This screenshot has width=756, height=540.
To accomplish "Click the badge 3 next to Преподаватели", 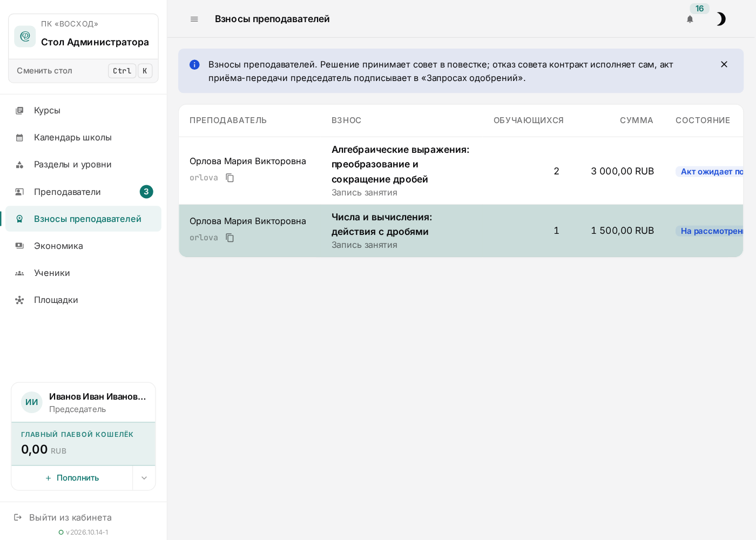I will (146, 192).
